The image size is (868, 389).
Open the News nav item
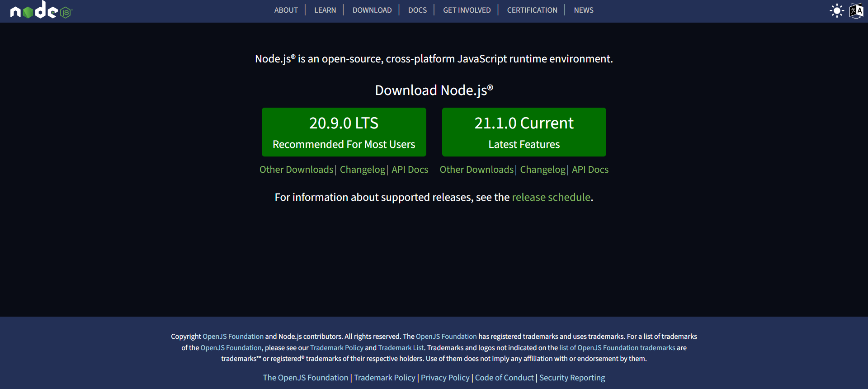click(x=584, y=10)
